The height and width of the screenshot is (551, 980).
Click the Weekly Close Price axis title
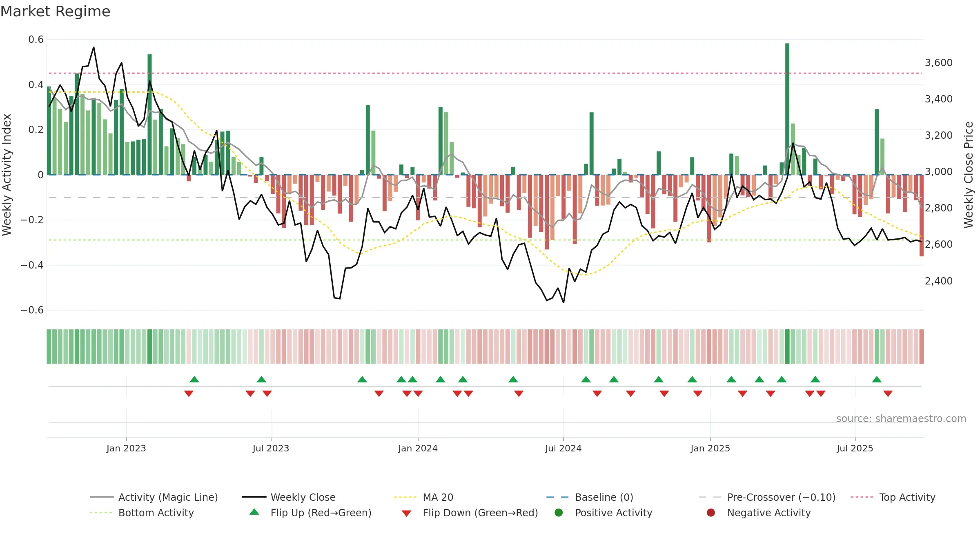pos(969,175)
